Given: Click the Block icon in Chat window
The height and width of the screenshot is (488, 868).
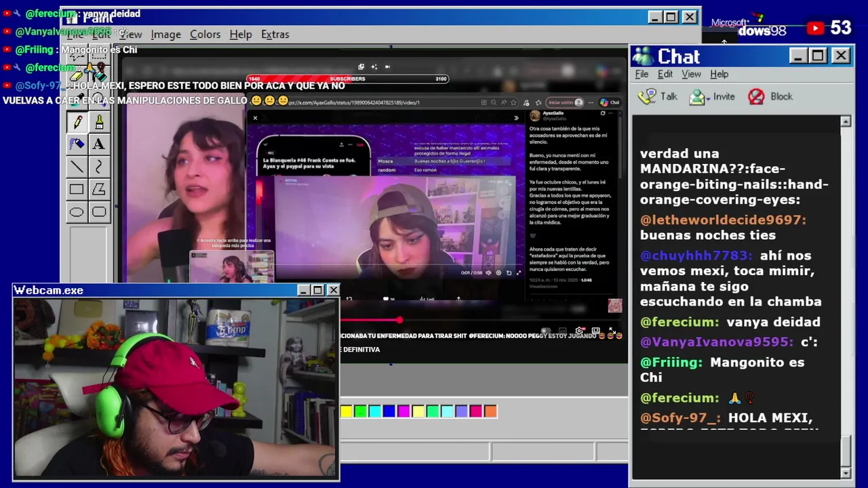Looking at the screenshot, I should (756, 97).
